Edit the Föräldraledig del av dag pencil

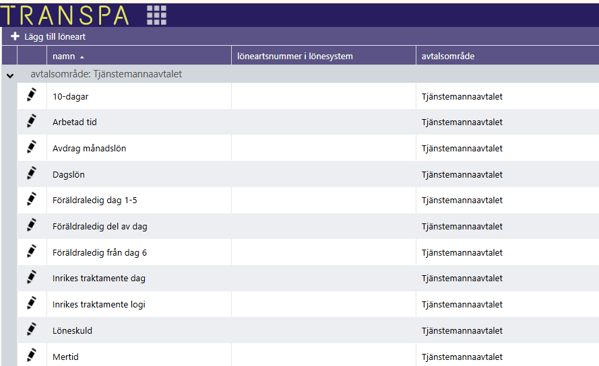[x=32, y=225]
